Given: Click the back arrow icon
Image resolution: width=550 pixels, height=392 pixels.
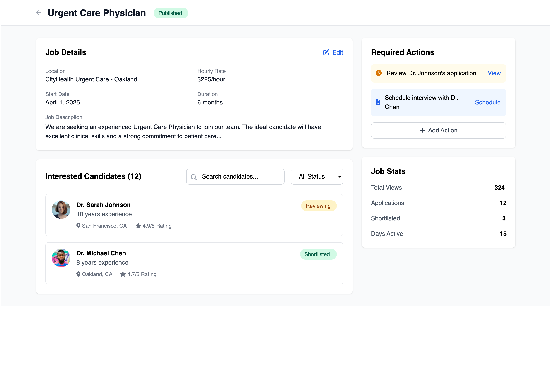Looking at the screenshot, I should tap(39, 13).
